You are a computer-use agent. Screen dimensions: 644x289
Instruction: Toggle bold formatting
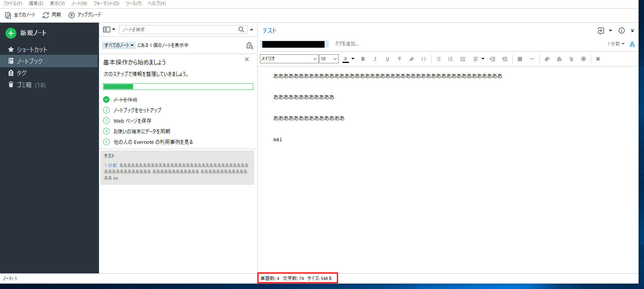coord(363,59)
